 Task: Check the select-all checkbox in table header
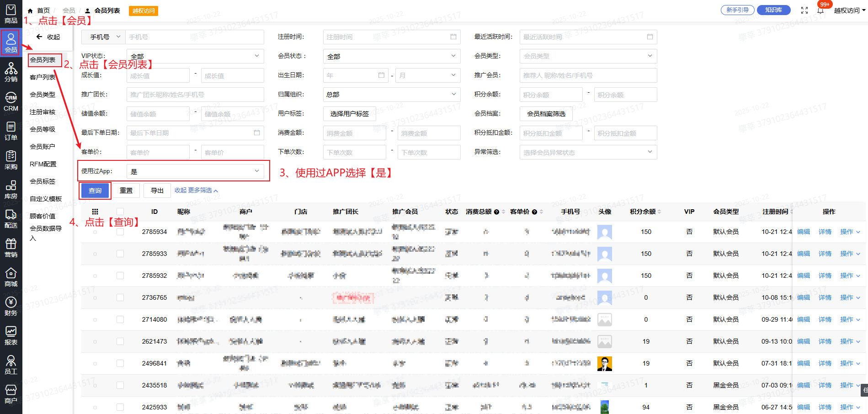(x=120, y=212)
